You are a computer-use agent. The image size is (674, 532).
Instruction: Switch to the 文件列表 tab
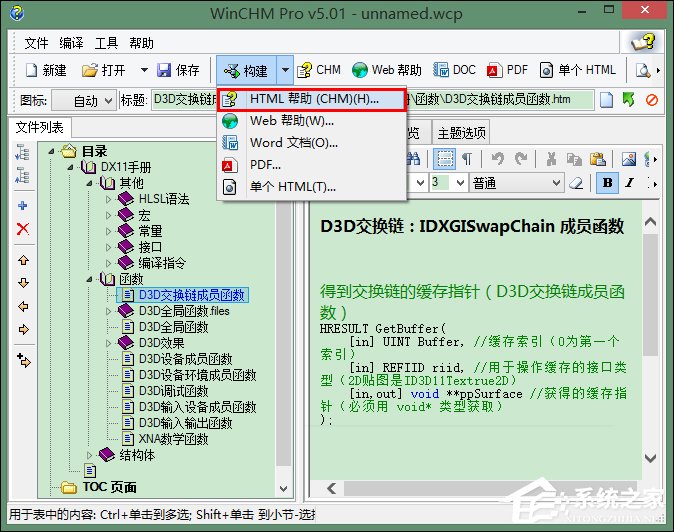(40, 127)
